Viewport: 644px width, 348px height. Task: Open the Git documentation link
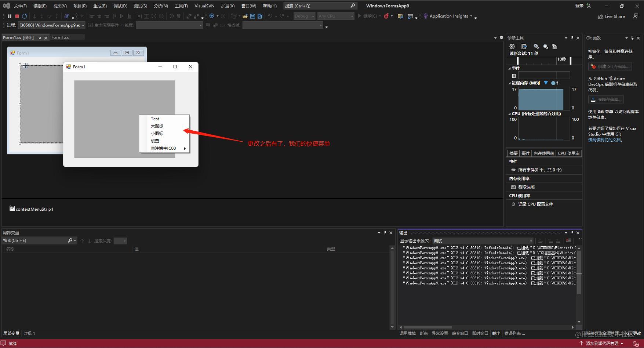[x=604, y=140]
